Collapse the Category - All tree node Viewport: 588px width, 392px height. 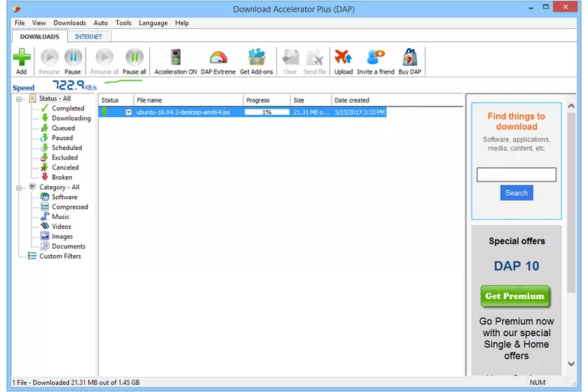[18, 188]
